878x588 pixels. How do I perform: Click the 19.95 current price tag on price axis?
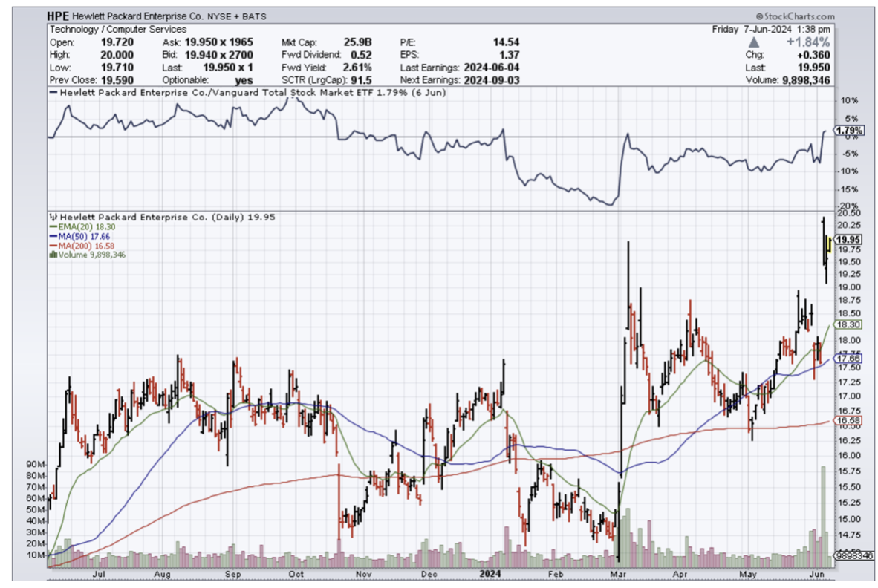click(x=848, y=240)
